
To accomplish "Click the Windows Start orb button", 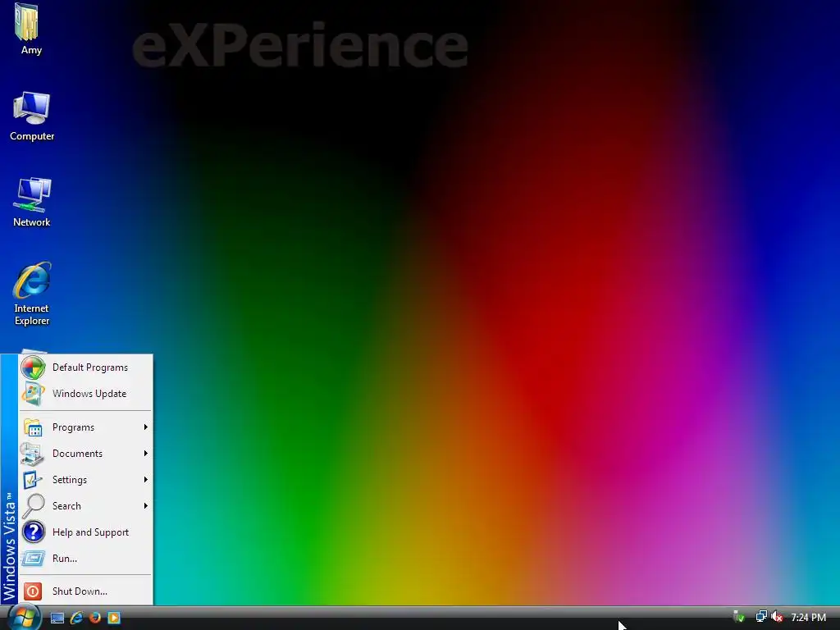I will point(24,618).
